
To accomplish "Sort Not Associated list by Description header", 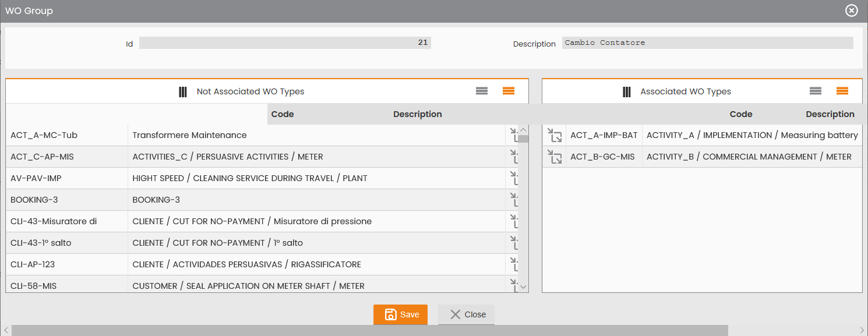I will [418, 114].
